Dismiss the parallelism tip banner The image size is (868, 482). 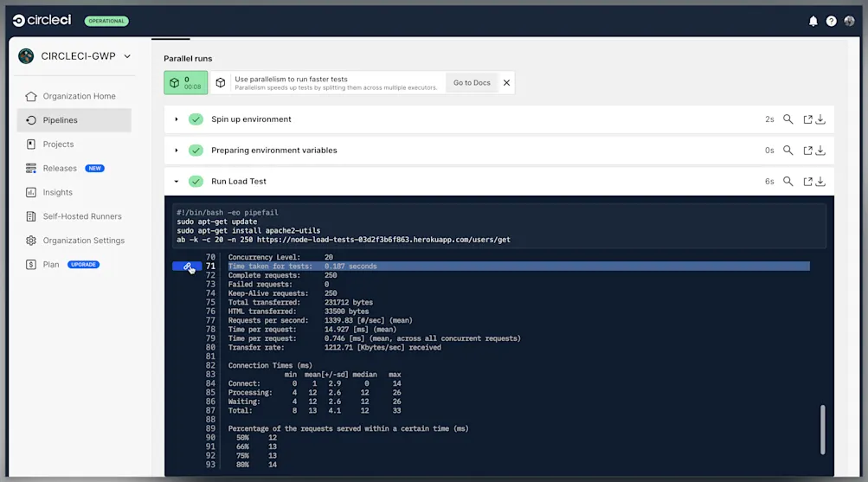506,82
